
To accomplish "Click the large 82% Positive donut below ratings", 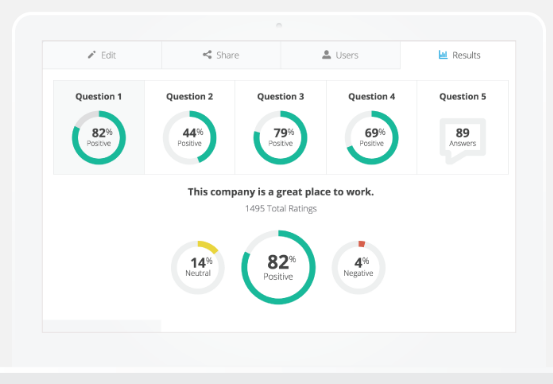I will (279, 267).
